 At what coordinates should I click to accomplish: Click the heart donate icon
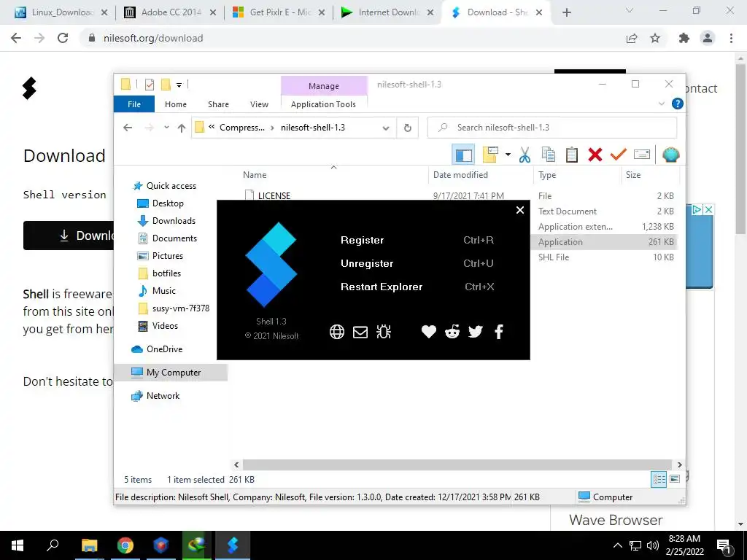(x=429, y=332)
